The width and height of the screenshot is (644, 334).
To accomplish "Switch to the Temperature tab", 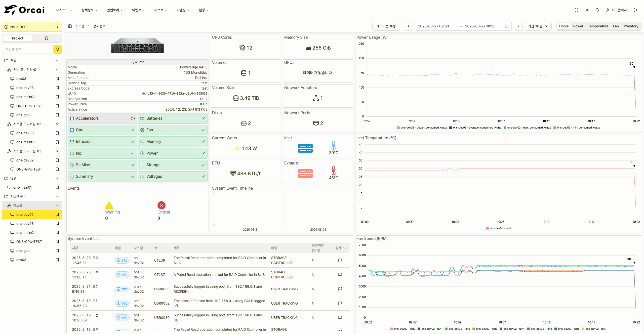I will [598, 26].
